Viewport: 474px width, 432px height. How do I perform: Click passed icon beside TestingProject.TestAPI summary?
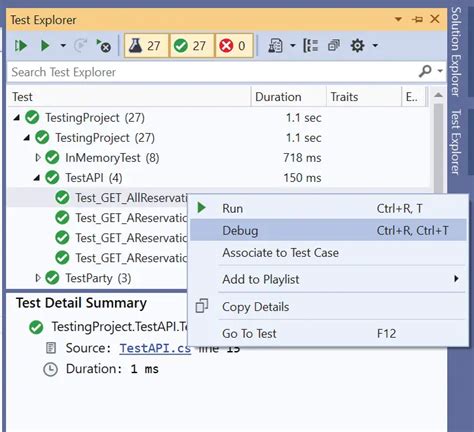click(36, 327)
